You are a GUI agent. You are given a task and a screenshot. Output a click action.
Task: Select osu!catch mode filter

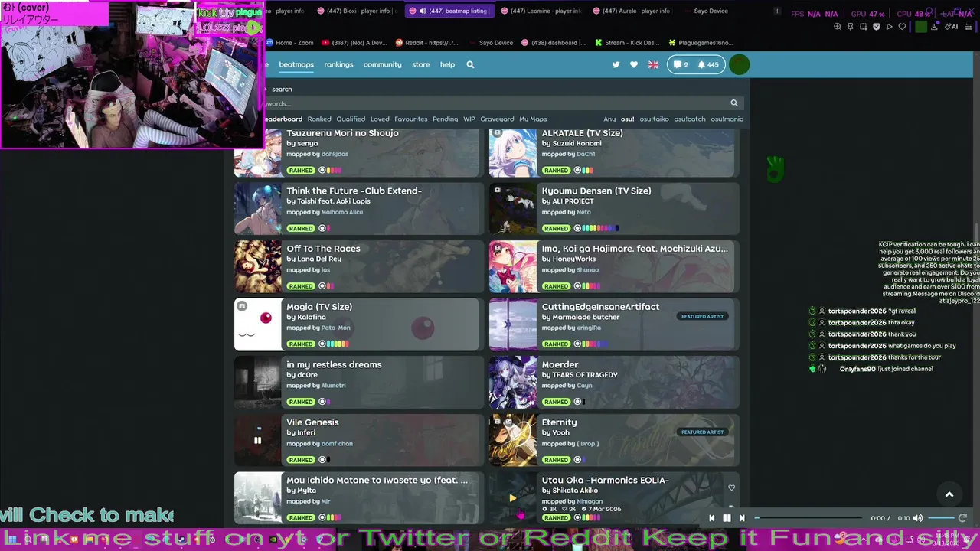(x=690, y=119)
